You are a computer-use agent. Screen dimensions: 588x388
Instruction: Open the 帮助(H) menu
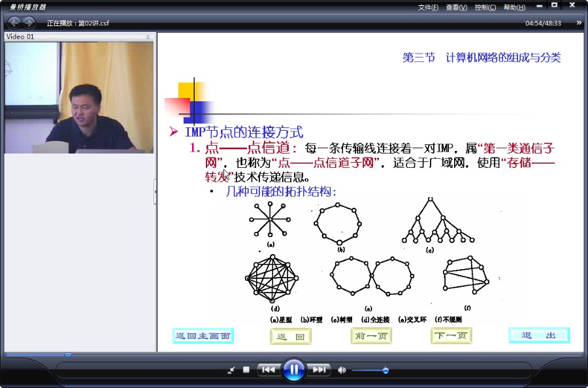514,7
